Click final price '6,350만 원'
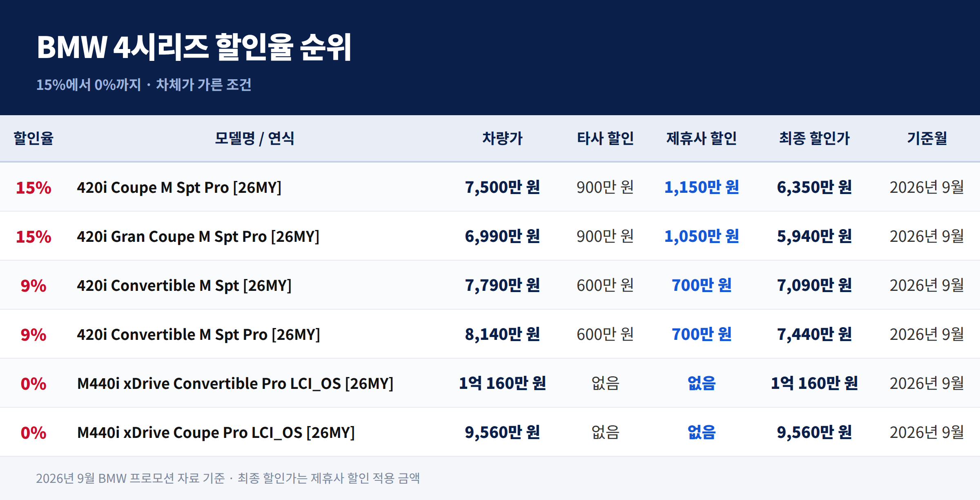 [x=814, y=187]
